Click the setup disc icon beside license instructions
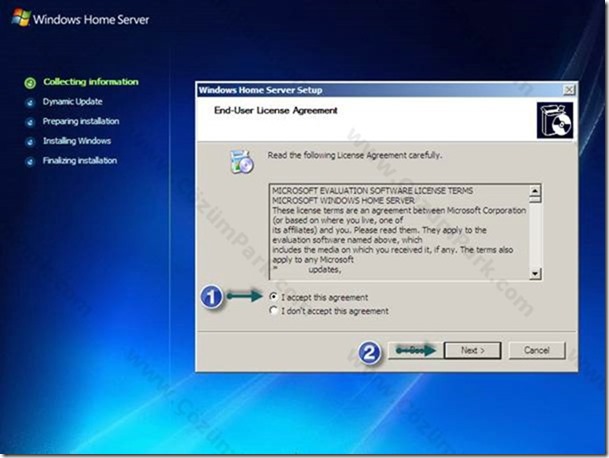The height and width of the screenshot is (458, 609). [242, 162]
